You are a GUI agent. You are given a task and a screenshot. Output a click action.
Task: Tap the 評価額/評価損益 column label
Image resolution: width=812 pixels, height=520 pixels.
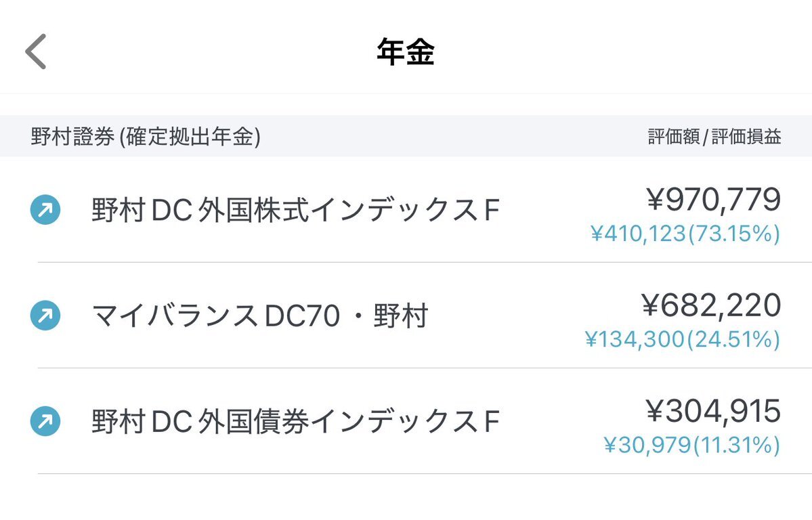pos(714,137)
